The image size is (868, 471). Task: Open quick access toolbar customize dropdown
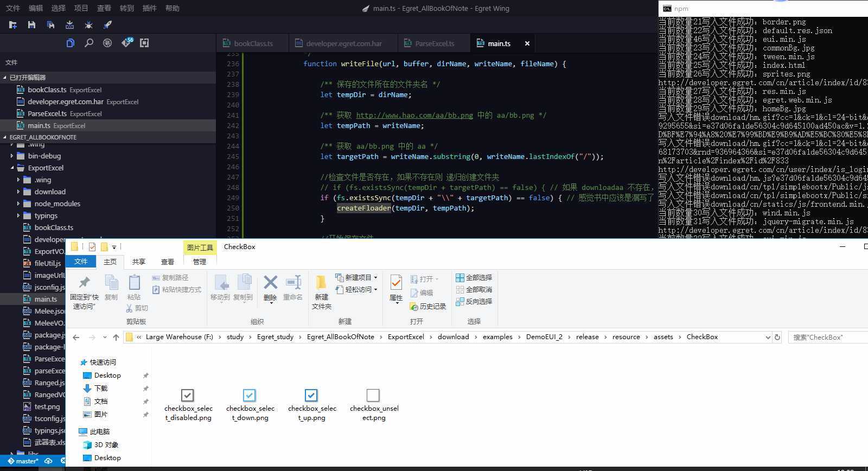pyautogui.click(x=114, y=247)
